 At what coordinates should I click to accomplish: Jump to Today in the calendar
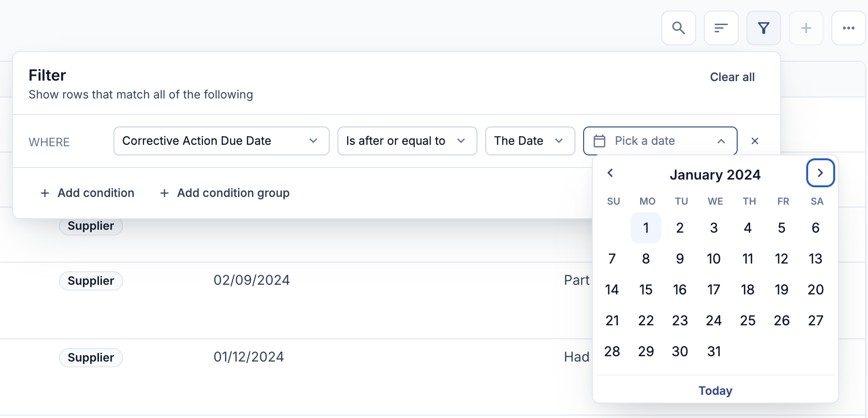point(715,390)
